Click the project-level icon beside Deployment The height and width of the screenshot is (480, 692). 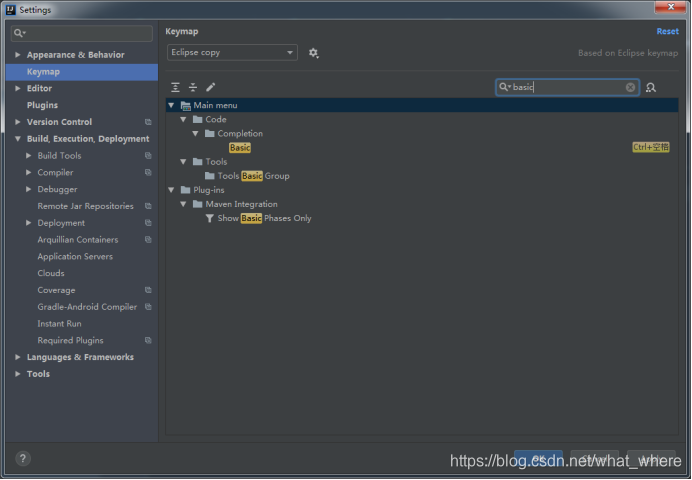click(x=148, y=223)
